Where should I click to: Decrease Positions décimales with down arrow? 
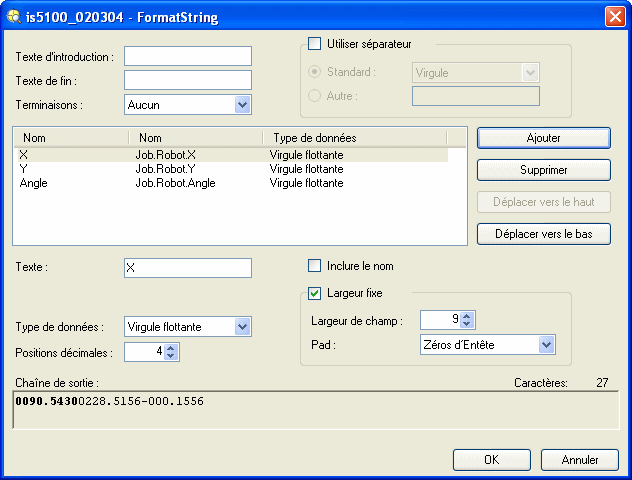pos(170,356)
